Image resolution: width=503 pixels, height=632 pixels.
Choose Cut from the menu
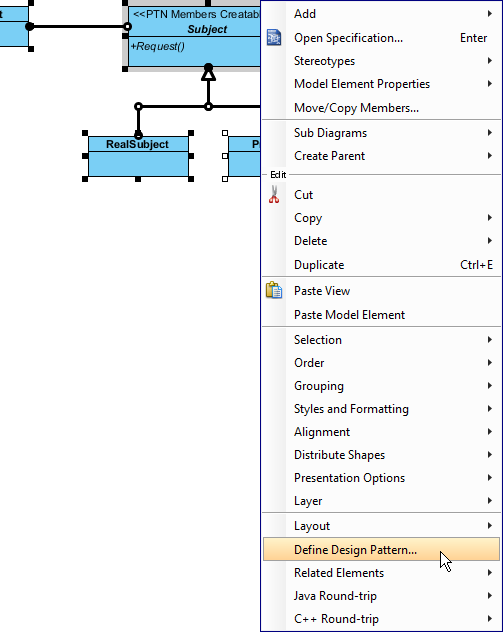381,195
